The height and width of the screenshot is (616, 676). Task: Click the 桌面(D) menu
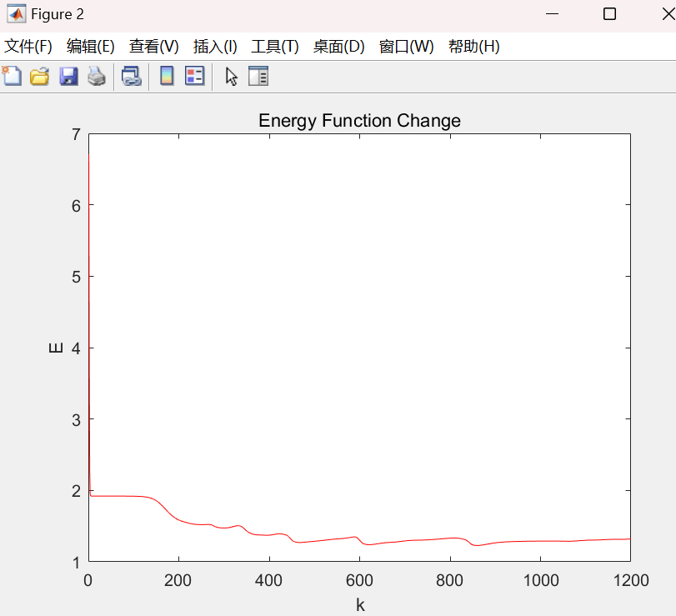pyautogui.click(x=338, y=47)
